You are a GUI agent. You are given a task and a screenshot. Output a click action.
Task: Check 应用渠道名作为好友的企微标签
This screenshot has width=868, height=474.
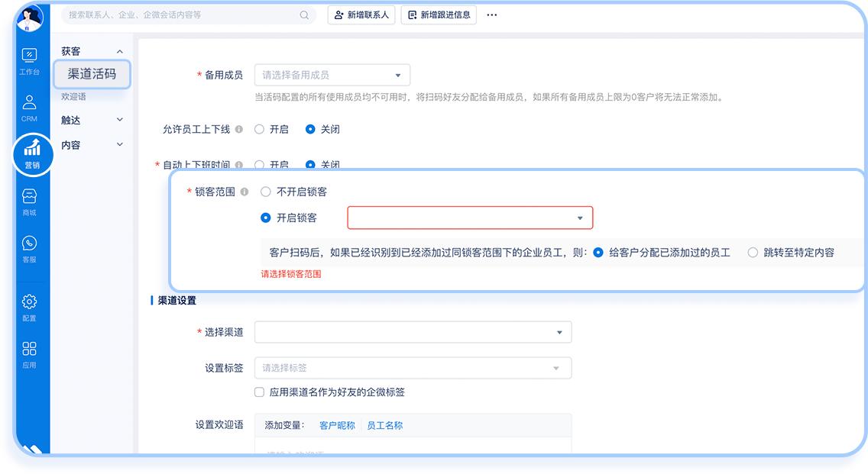tap(259, 392)
